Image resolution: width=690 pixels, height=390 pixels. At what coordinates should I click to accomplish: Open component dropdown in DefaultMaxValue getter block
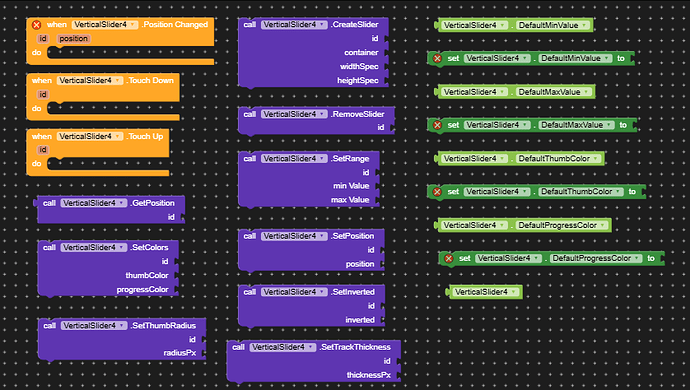point(474,92)
